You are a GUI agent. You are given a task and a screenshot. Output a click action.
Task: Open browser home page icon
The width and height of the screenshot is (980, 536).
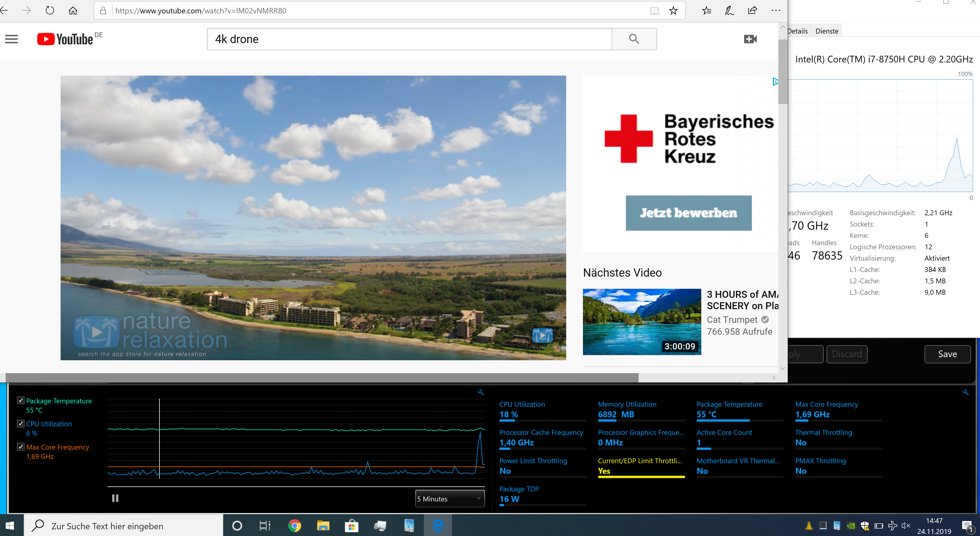(x=73, y=11)
